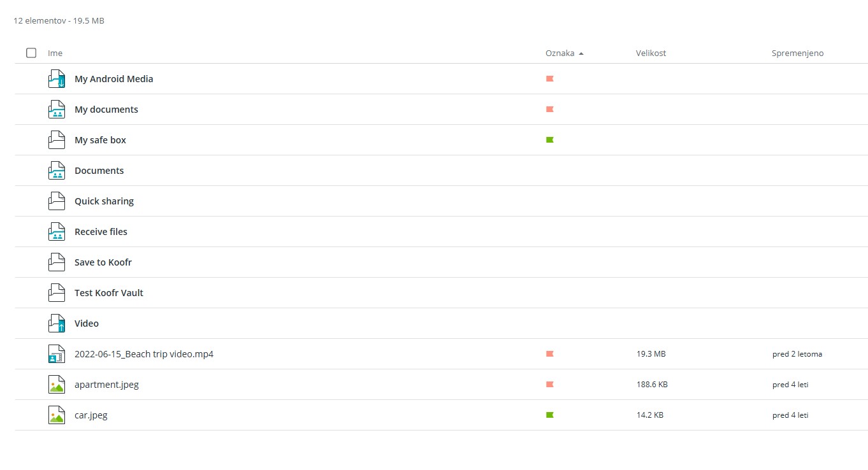Click 'pred 4 leti' in the car.jpeg row
The width and height of the screenshot is (868, 470).
790,415
